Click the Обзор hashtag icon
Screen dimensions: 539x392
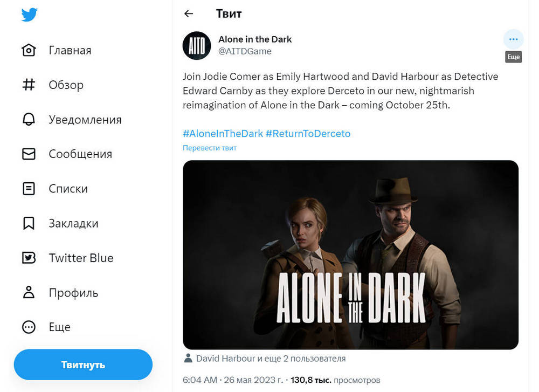(x=29, y=85)
